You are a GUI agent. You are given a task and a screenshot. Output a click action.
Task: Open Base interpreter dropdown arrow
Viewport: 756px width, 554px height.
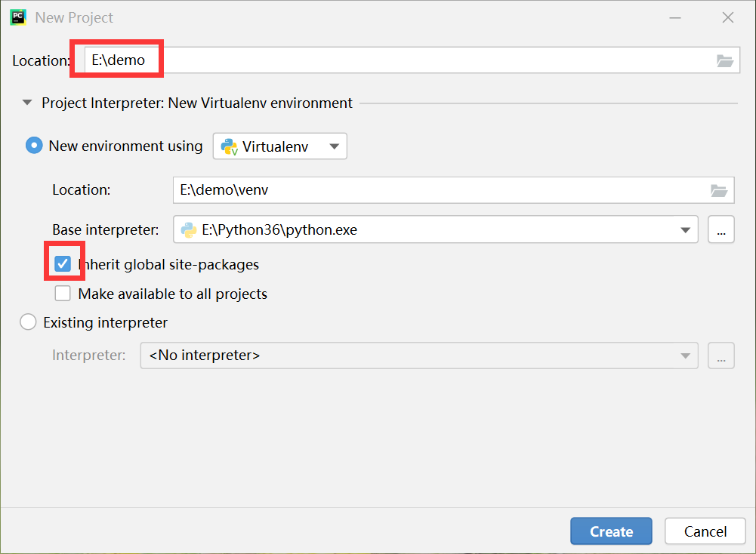685,229
